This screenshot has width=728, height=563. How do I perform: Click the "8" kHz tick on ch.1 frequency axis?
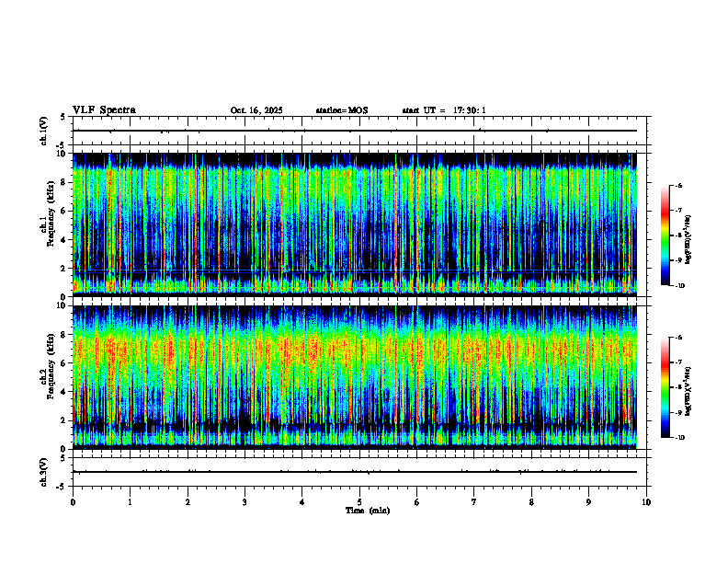[64, 182]
